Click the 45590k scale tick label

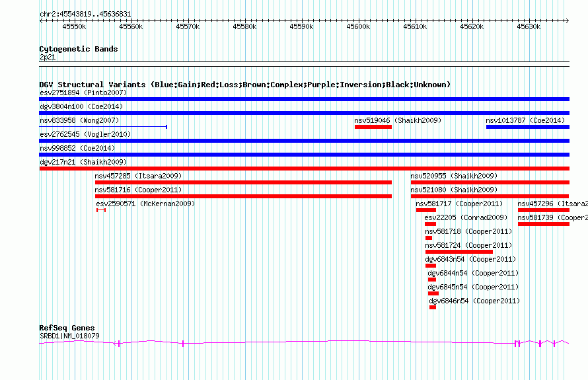coord(301,26)
